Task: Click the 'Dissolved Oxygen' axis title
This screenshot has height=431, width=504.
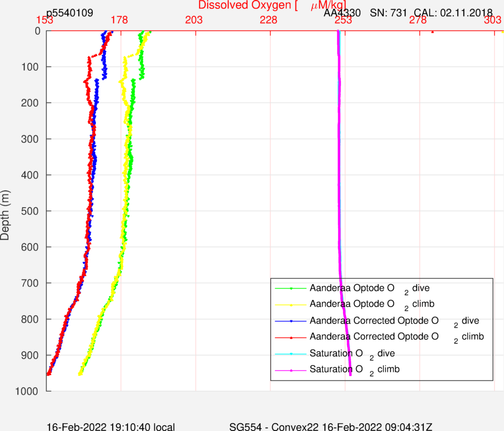Action: [x=272, y=5]
